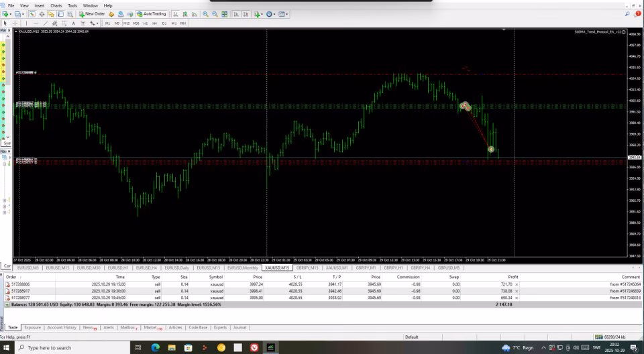The height and width of the screenshot is (354, 644).
Task: Select the trendline drawing tool
Action: [45, 23]
